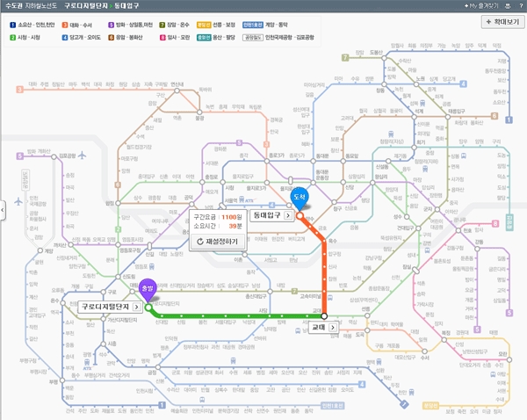Select 인천1호선 badge in legend
527x420 pixels.
pos(253,25)
